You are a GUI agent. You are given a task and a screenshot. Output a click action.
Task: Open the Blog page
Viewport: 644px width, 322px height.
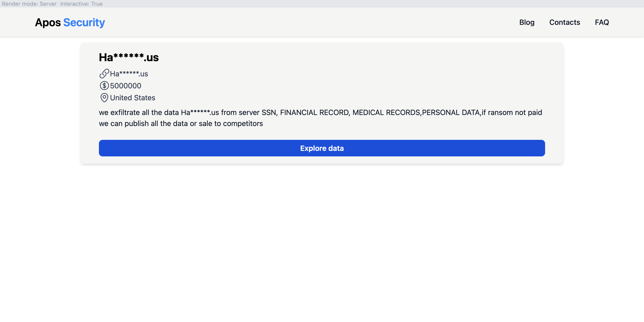(x=527, y=22)
